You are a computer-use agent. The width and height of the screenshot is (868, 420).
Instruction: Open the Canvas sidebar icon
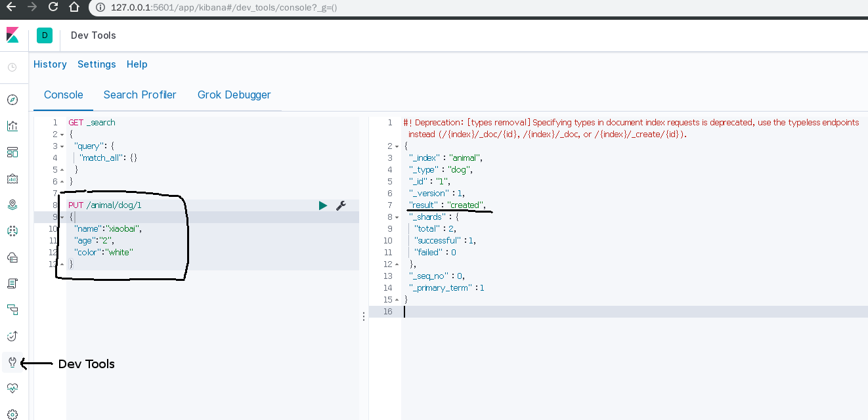(x=12, y=178)
